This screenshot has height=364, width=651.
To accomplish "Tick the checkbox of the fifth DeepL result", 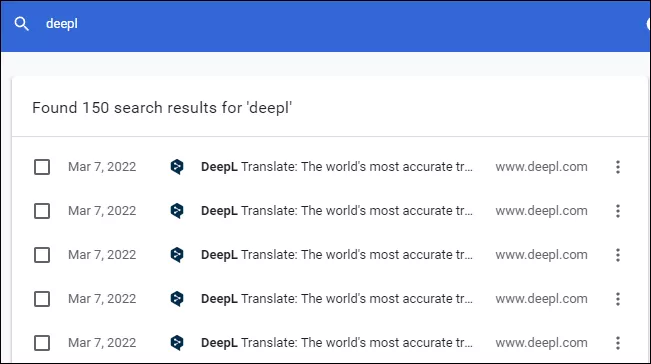I will 42,343.
